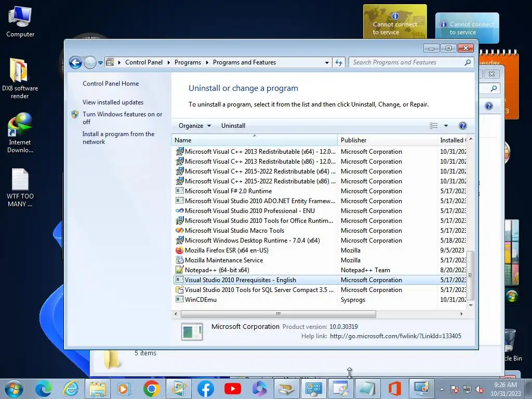Open the Windows Start button
The width and height of the screenshot is (532, 399).
14,389
